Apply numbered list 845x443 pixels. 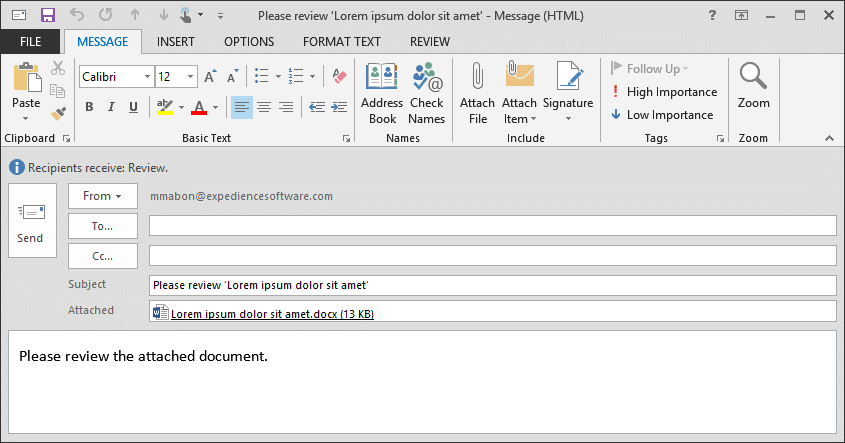pos(296,77)
